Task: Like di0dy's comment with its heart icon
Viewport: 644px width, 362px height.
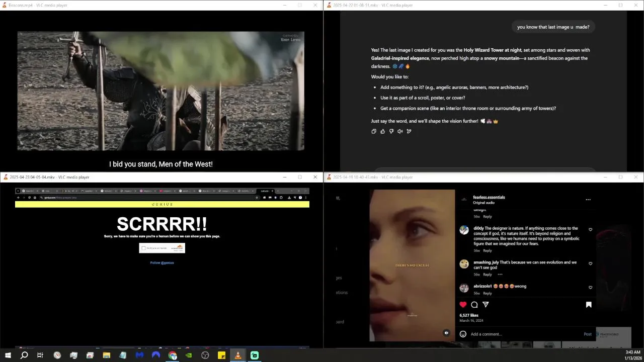Action: 590,230
